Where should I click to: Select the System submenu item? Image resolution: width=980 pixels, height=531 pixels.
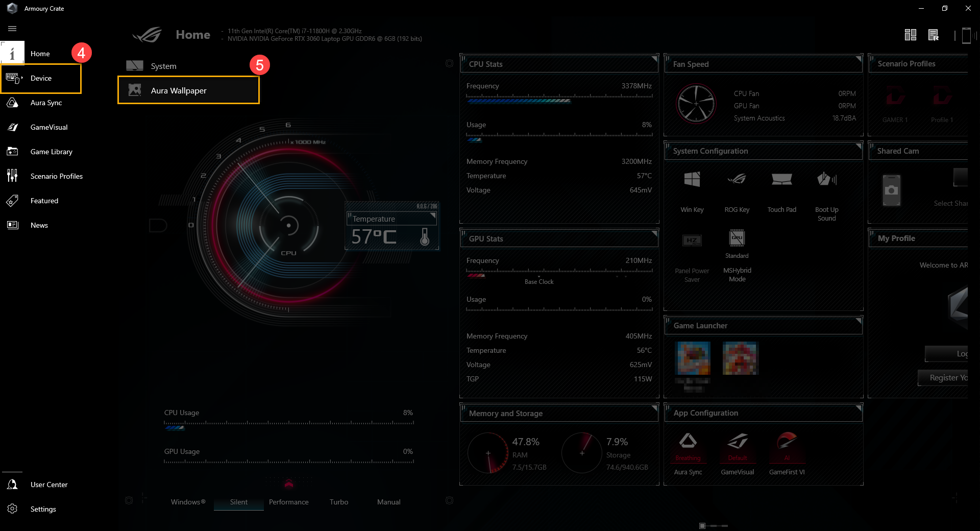pyautogui.click(x=163, y=66)
